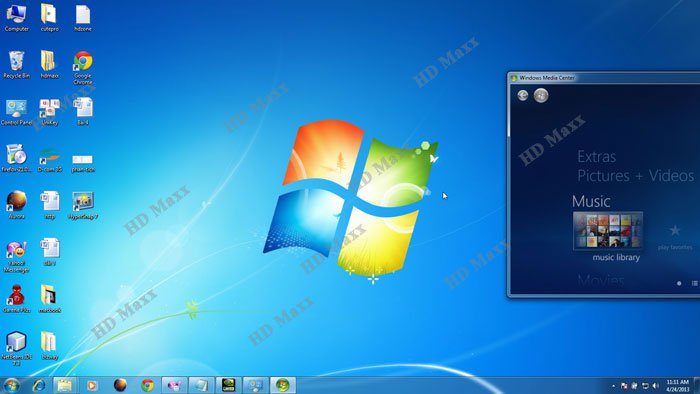
Task: Click the Media Center back arrow button
Action: point(523,95)
